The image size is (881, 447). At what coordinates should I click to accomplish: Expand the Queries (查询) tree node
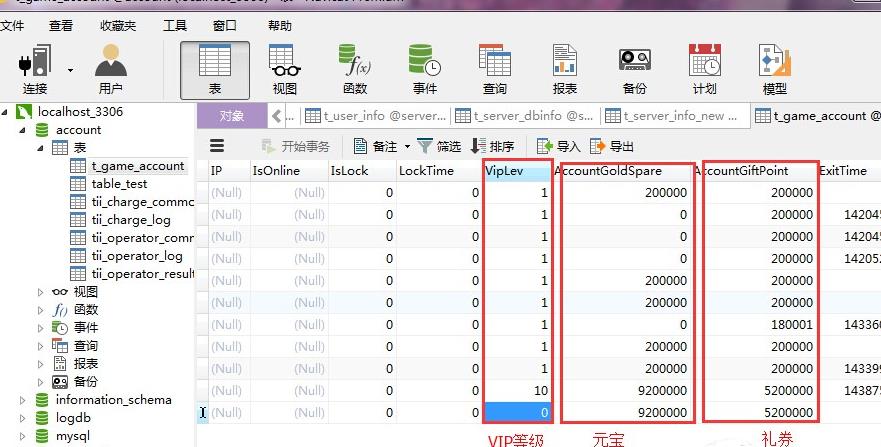[x=40, y=346]
